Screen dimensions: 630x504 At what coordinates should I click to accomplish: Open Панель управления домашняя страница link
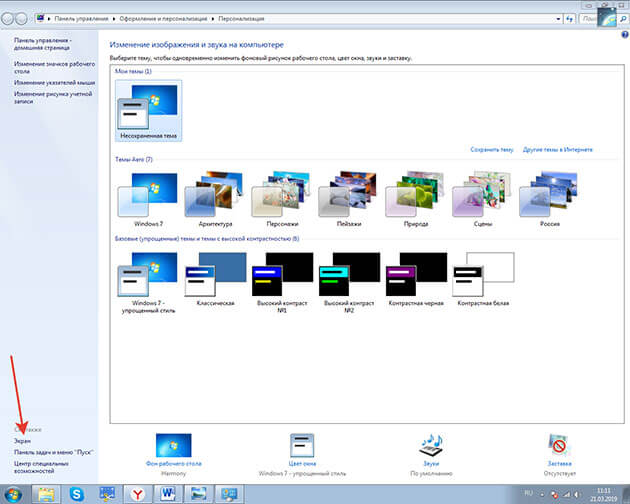(43, 44)
